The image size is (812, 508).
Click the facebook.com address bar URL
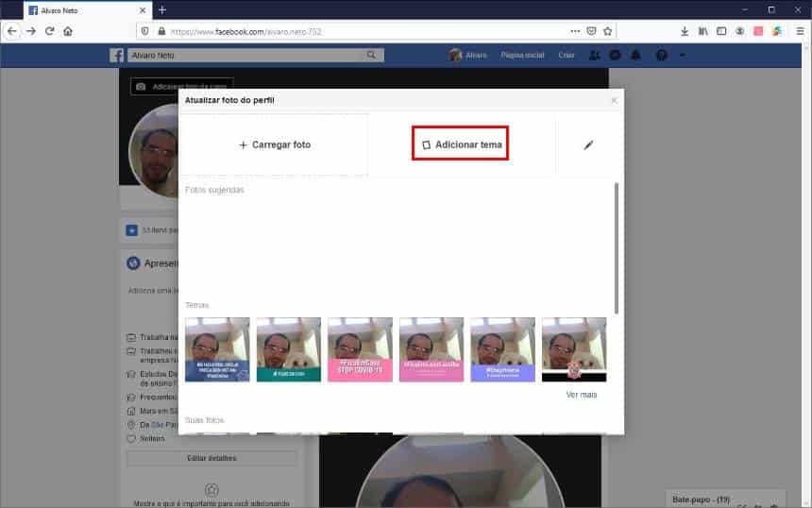pos(246,31)
